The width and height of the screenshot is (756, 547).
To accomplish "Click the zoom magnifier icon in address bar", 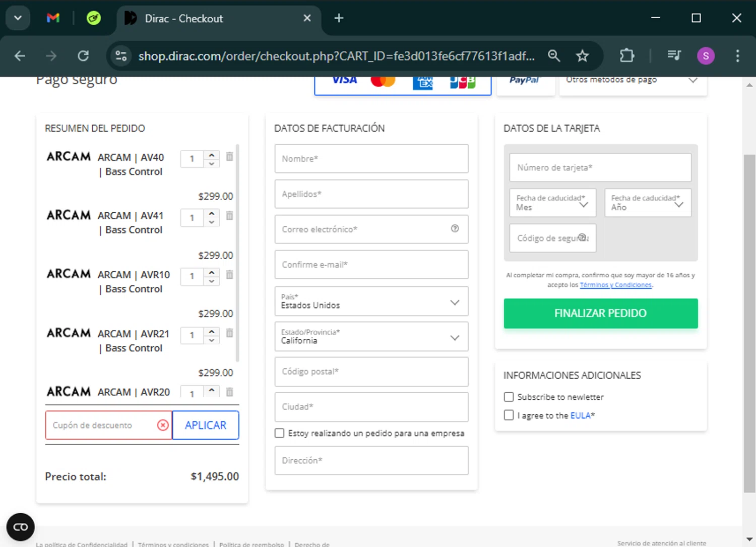I will 554,55.
